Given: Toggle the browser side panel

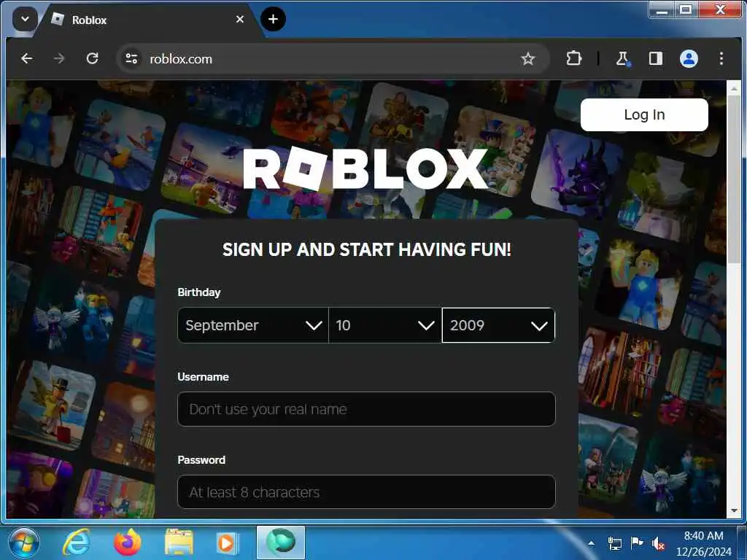Looking at the screenshot, I should [x=656, y=58].
